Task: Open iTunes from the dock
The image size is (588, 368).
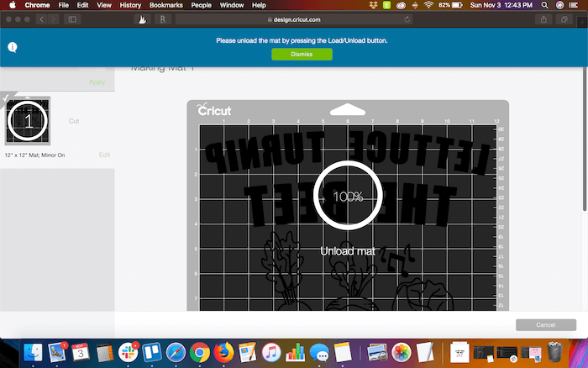Action: click(271, 353)
